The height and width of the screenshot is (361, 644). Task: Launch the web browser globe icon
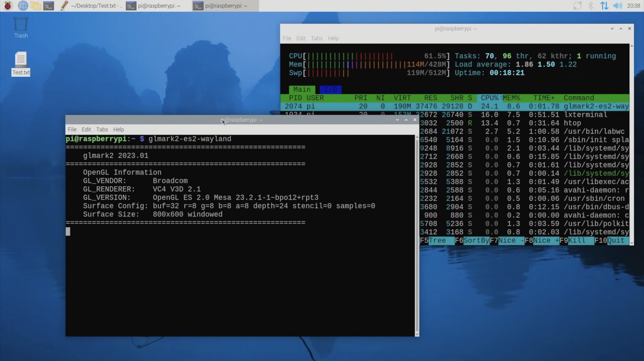click(23, 6)
